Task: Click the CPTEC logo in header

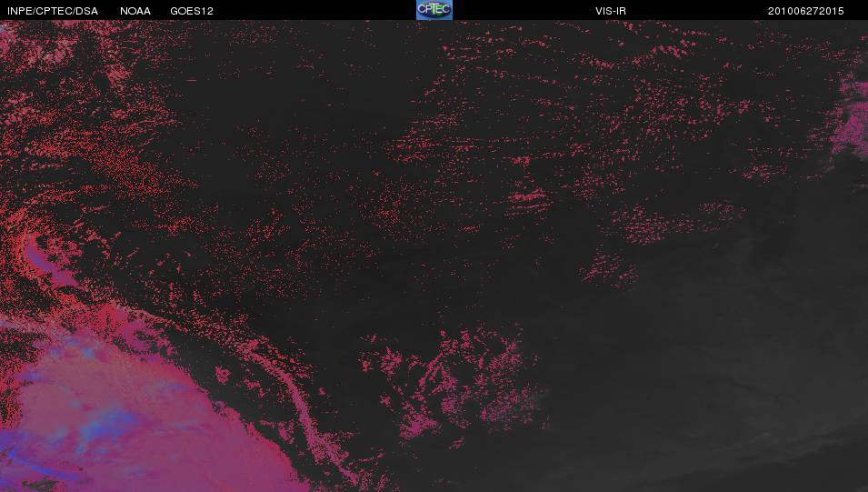Action: point(434,10)
